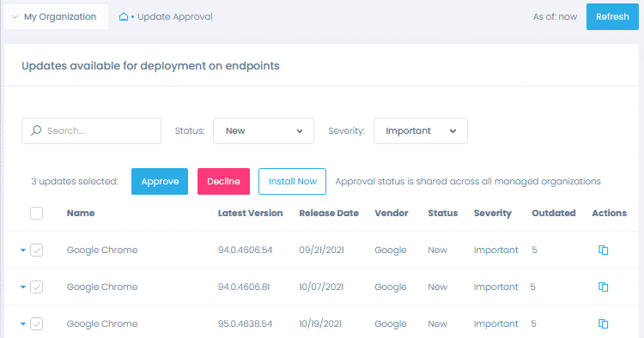Sort by Latest Version column header
This screenshot has width=644, height=338.
[250, 214]
